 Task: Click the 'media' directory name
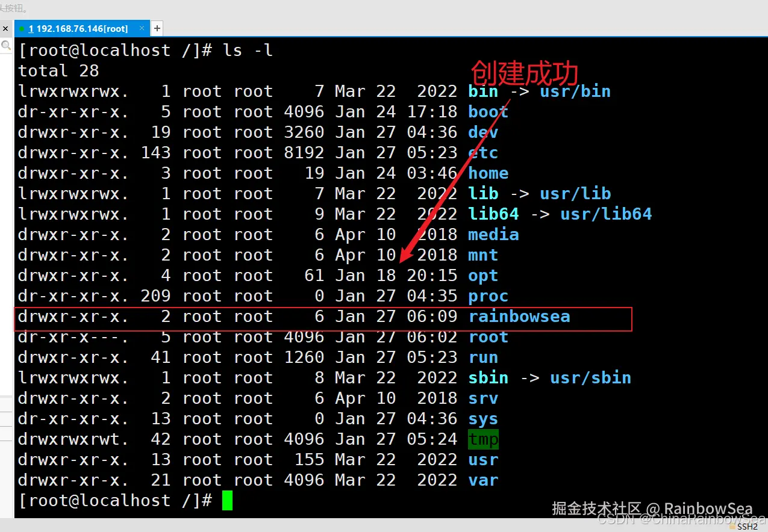[x=493, y=235]
